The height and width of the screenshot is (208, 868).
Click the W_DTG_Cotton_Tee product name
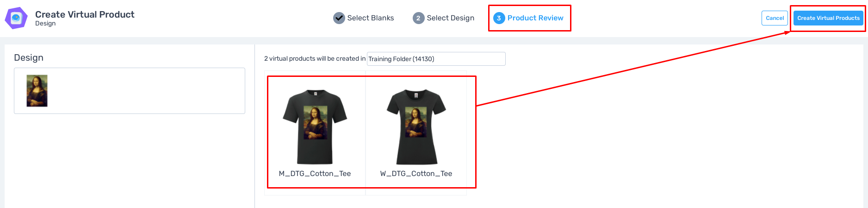(x=416, y=174)
